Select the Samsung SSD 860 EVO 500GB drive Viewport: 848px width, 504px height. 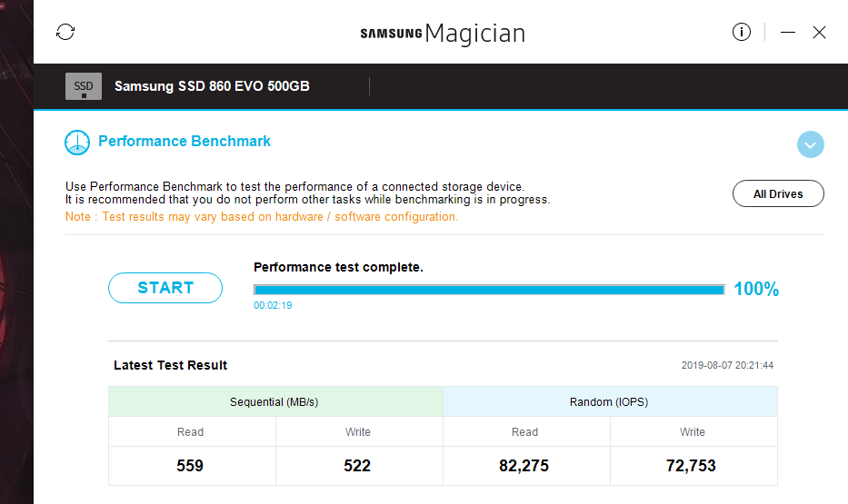212,86
